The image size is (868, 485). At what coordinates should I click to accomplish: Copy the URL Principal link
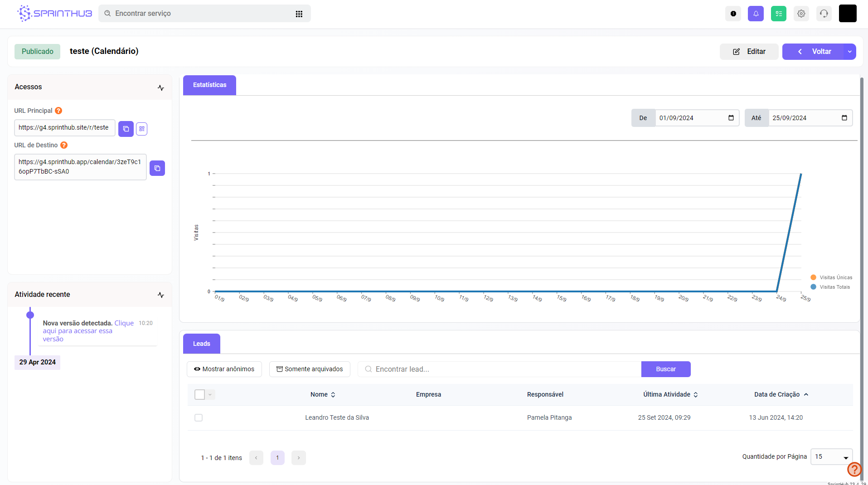point(126,129)
